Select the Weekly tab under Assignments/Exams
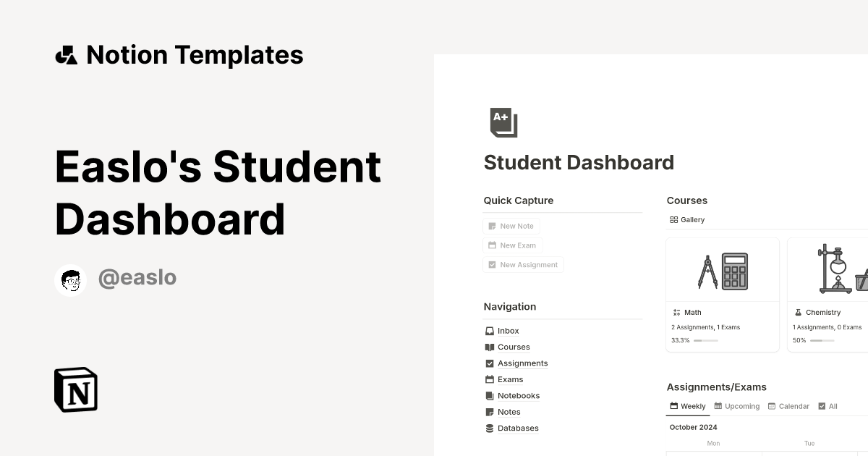868x456 pixels. tap(687, 406)
